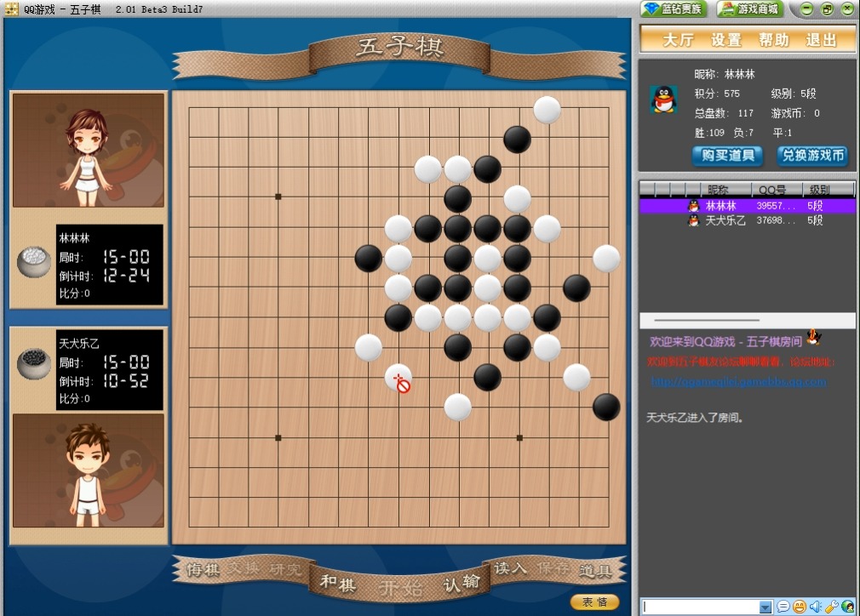Click the white stone at the board's top edge
The image size is (860, 616).
click(x=547, y=109)
